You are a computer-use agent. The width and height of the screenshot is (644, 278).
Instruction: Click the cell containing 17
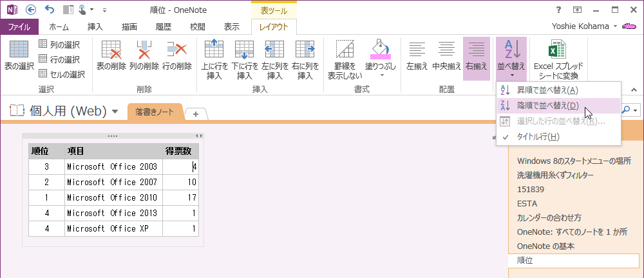181,198
